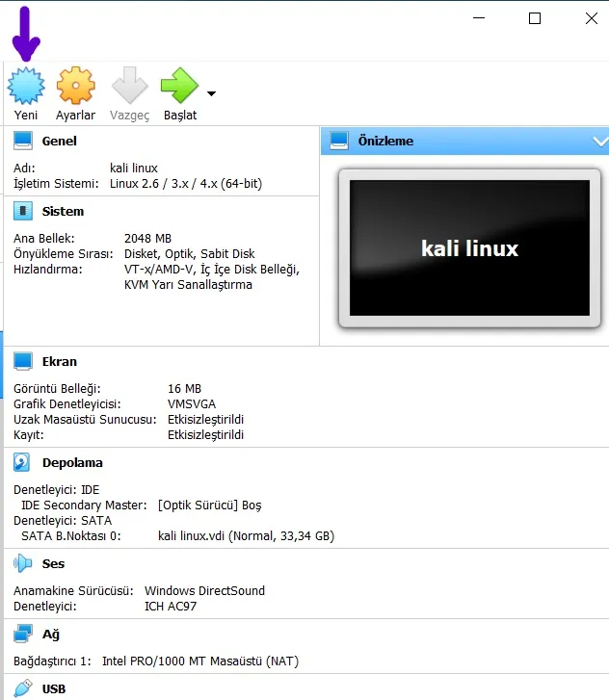
Task: Click 'KVM Yarı Sanallaştırma' text
Action: pos(188,285)
